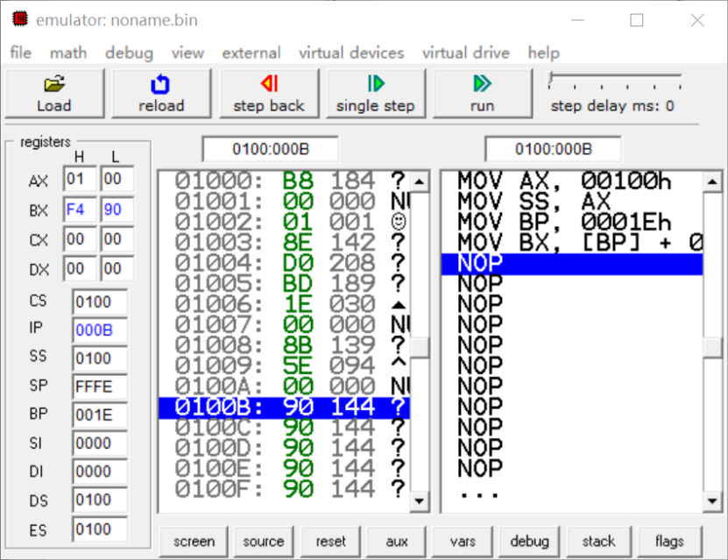
Task: Step back one instruction using the toolbar icon
Action: (269, 92)
